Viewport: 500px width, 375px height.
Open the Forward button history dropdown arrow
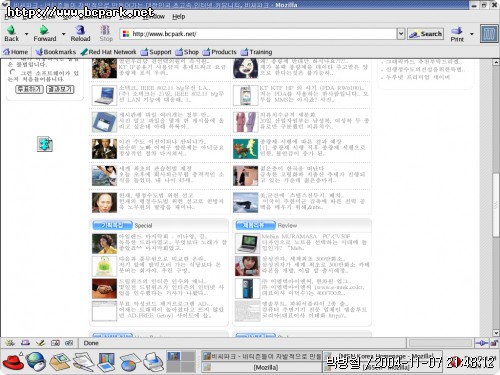[63, 34]
